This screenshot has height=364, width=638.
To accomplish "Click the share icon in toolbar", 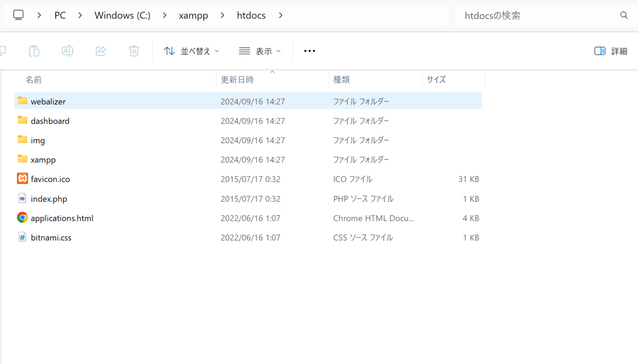I will (101, 51).
